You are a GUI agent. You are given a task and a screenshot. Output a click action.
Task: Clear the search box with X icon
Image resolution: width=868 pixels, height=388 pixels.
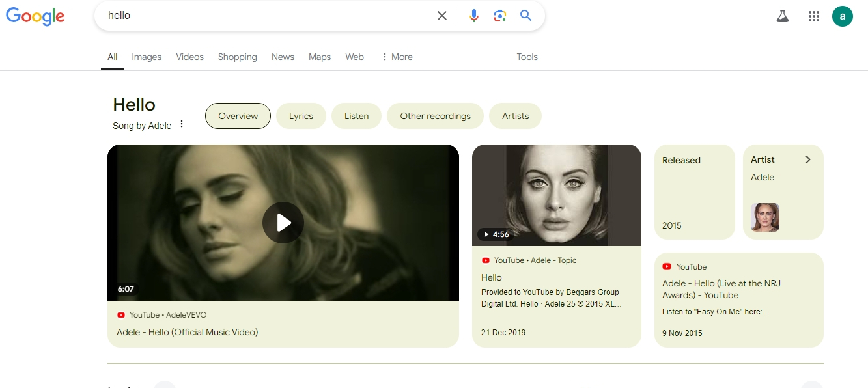[442, 16]
